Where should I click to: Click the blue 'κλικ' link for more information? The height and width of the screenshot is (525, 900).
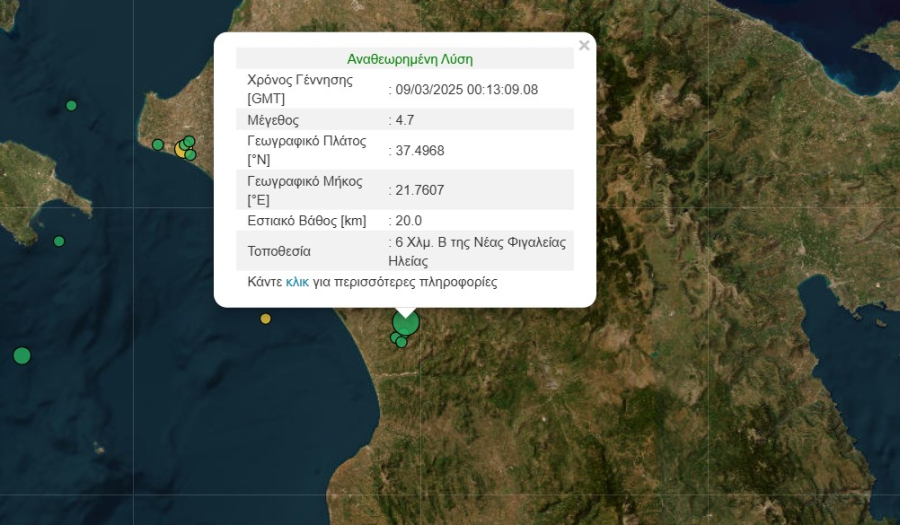click(x=297, y=282)
